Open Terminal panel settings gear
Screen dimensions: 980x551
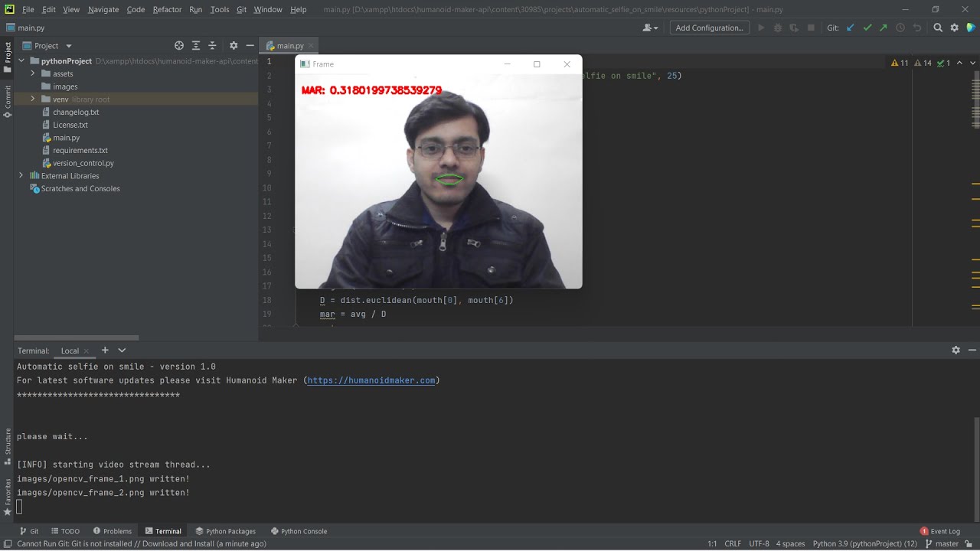(x=955, y=350)
